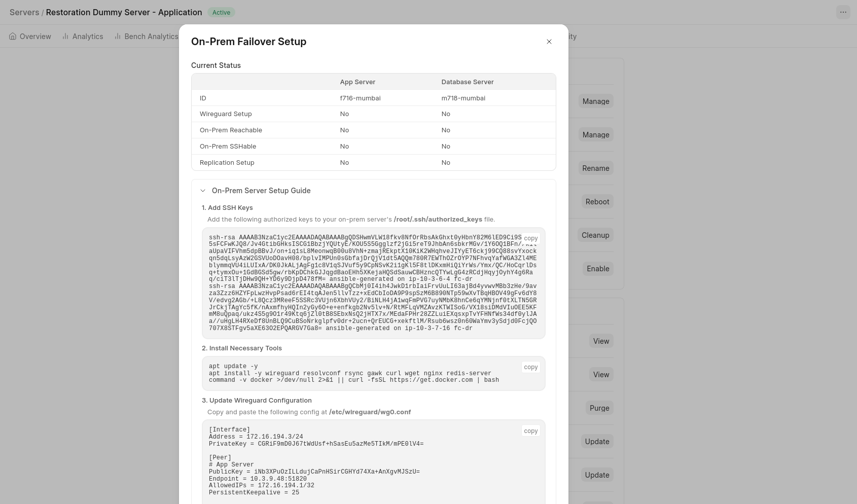The width and height of the screenshot is (857, 504).
Task: Open the three-dots menu in header
Action: pyautogui.click(x=843, y=12)
